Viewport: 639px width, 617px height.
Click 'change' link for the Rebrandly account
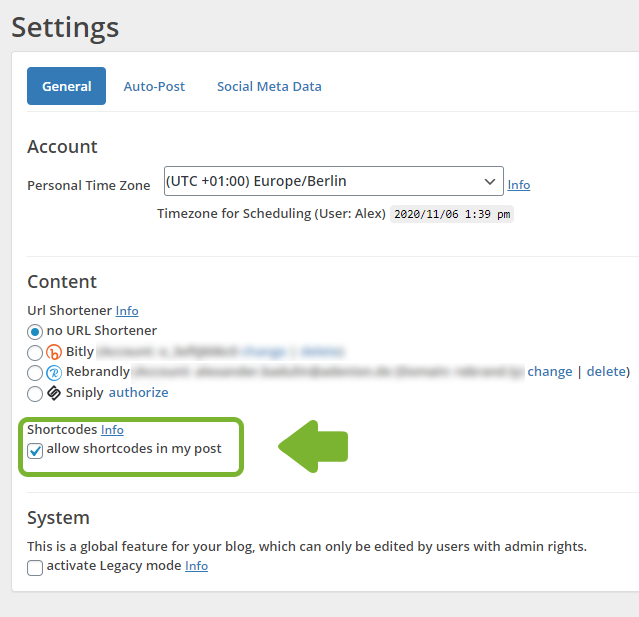click(550, 372)
